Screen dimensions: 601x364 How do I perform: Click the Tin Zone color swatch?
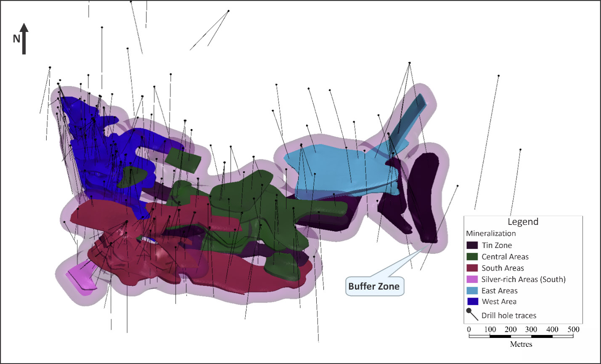(472, 245)
